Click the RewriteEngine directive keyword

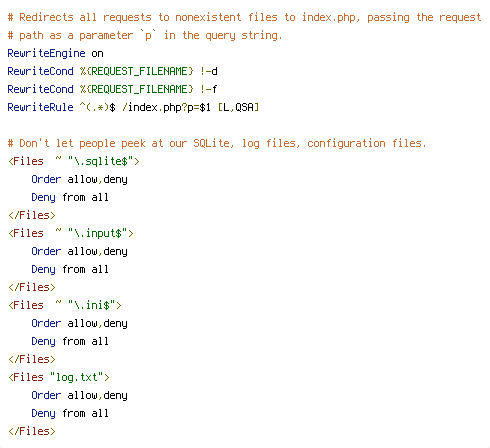(x=46, y=53)
